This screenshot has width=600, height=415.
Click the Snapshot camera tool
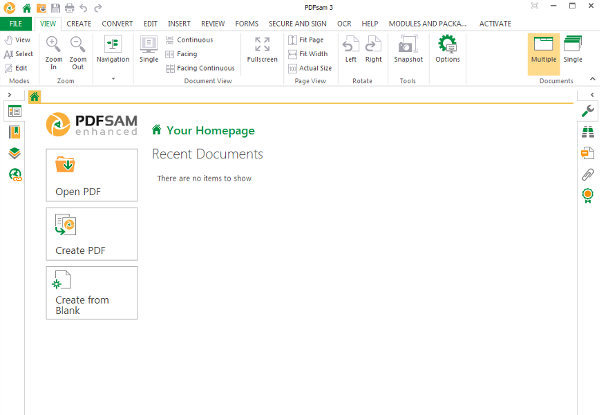pos(408,49)
